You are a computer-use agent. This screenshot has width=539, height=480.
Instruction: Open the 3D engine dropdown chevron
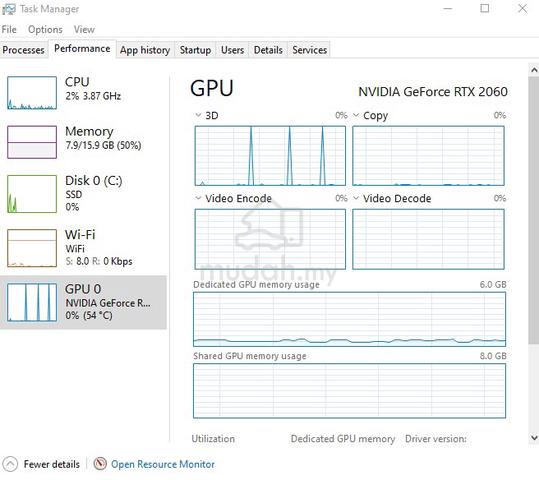pyautogui.click(x=198, y=115)
